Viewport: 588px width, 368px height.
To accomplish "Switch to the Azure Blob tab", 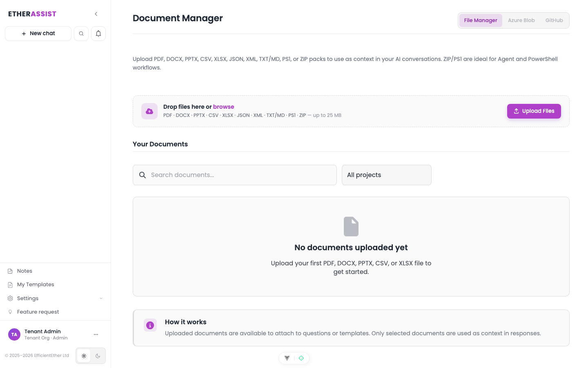I will click(521, 20).
